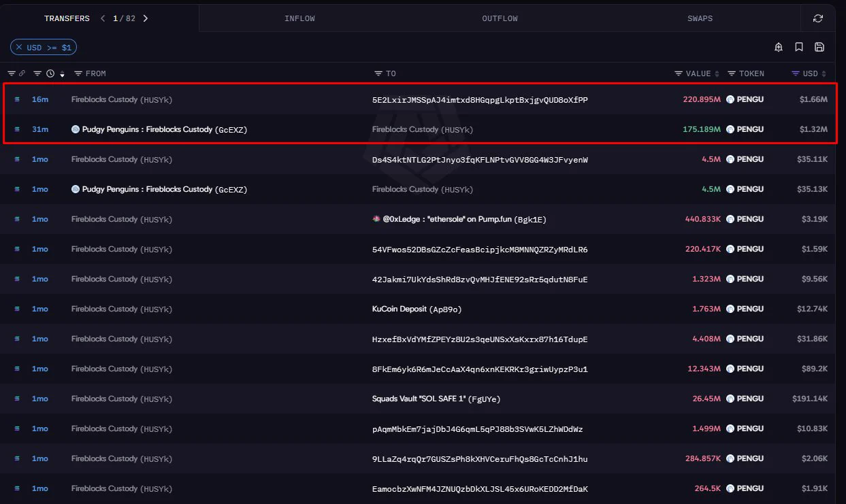Click the Solana chain icon in the 16m row
Screen dimensions: 846x504
pos(17,99)
